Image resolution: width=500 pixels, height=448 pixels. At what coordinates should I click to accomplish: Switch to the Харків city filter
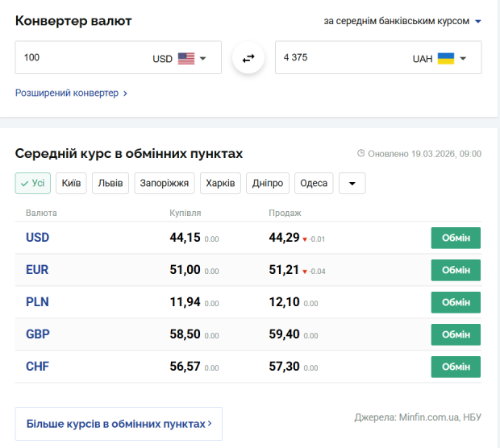(x=220, y=184)
